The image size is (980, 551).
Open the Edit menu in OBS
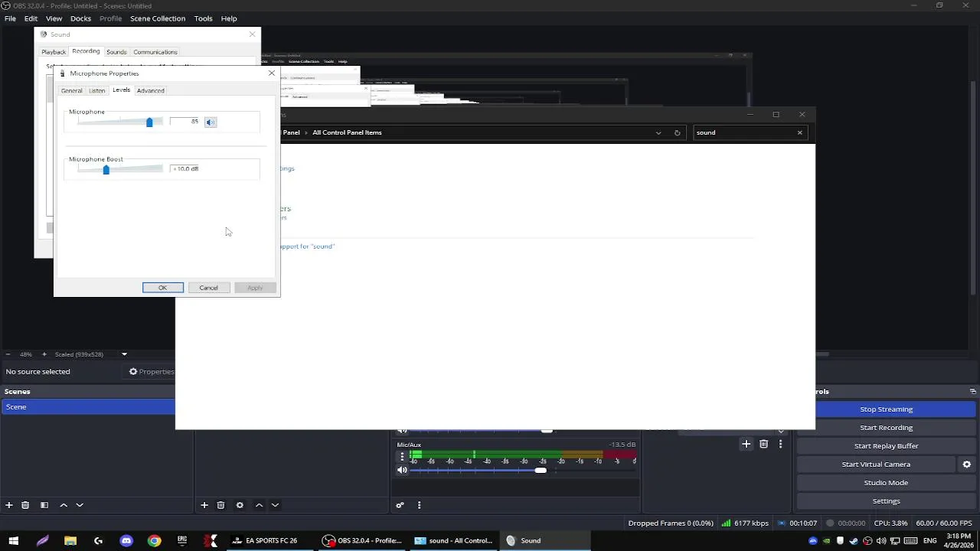[x=31, y=18]
